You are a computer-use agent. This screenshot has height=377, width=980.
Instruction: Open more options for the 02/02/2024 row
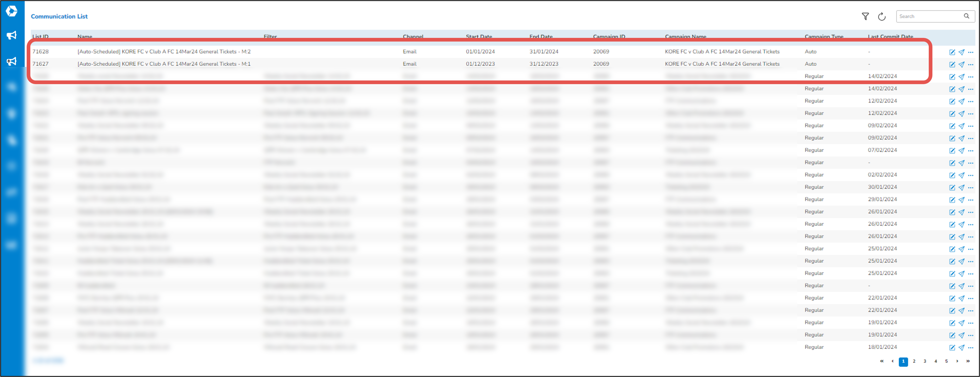[x=971, y=175]
